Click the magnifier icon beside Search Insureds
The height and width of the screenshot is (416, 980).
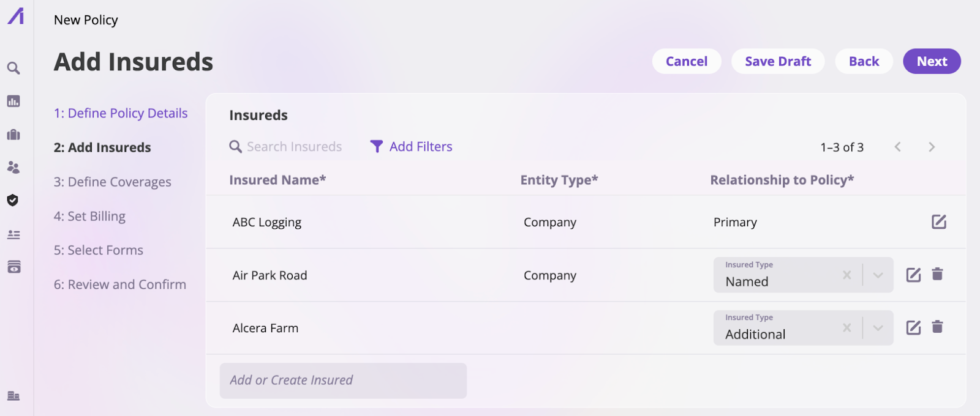[x=235, y=147]
